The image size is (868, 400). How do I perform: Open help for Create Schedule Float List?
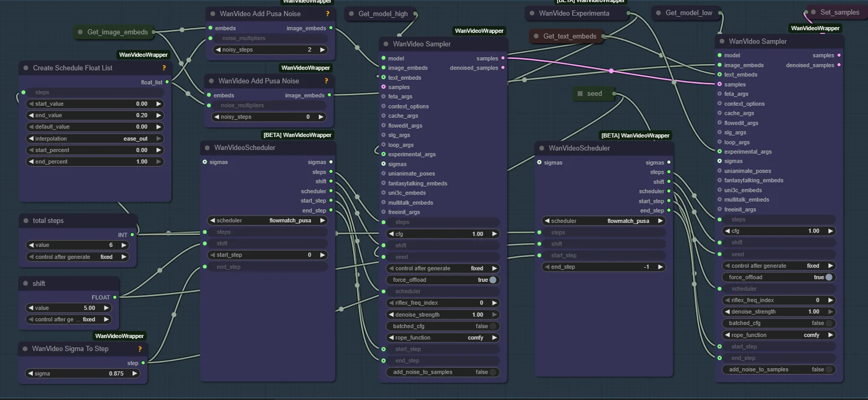164,68
